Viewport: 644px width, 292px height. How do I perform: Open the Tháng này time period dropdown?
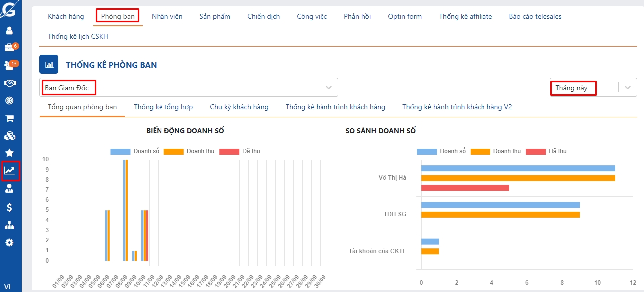pyautogui.click(x=627, y=87)
